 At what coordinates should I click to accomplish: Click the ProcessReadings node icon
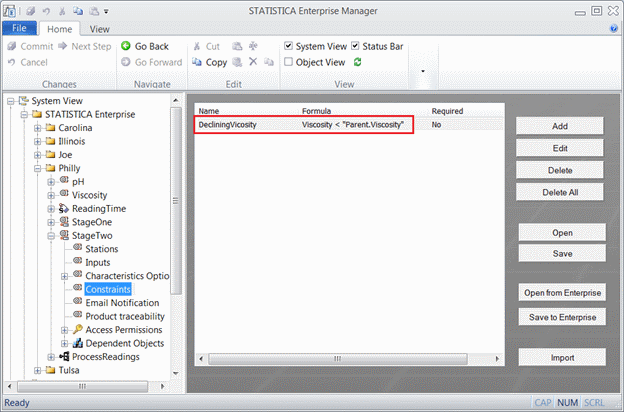pos(64,357)
